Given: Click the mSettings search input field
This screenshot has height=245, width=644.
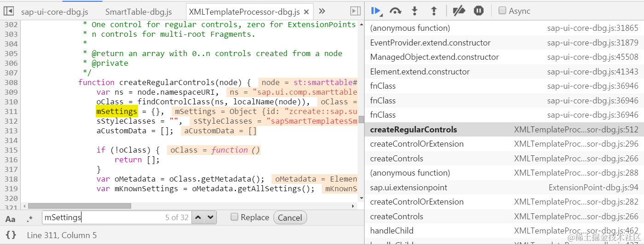Looking at the screenshot, I should coord(117,217).
